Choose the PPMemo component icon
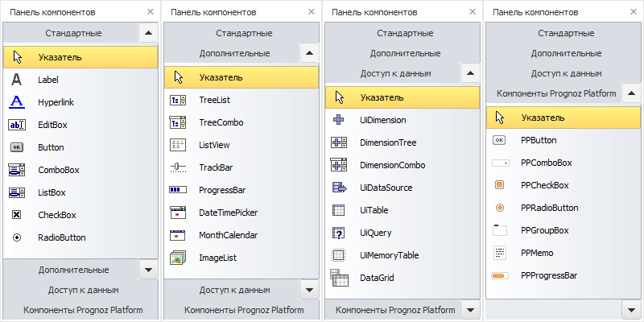The width and height of the screenshot is (644, 322). (x=500, y=253)
